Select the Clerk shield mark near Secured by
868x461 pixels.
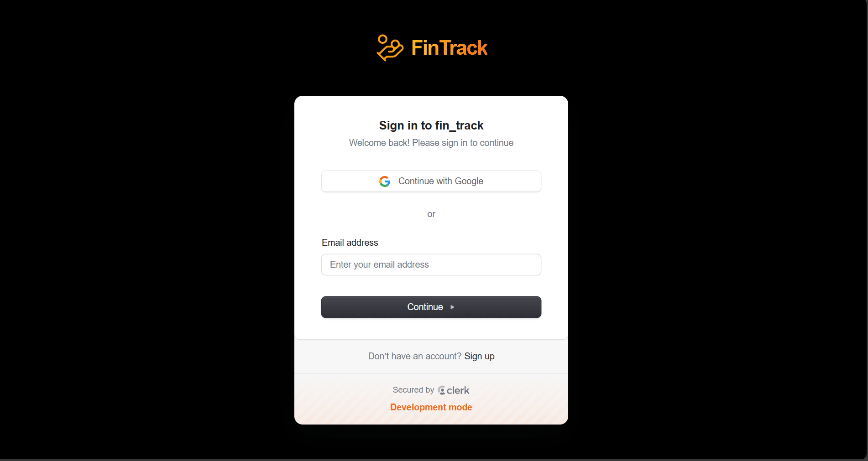point(441,390)
